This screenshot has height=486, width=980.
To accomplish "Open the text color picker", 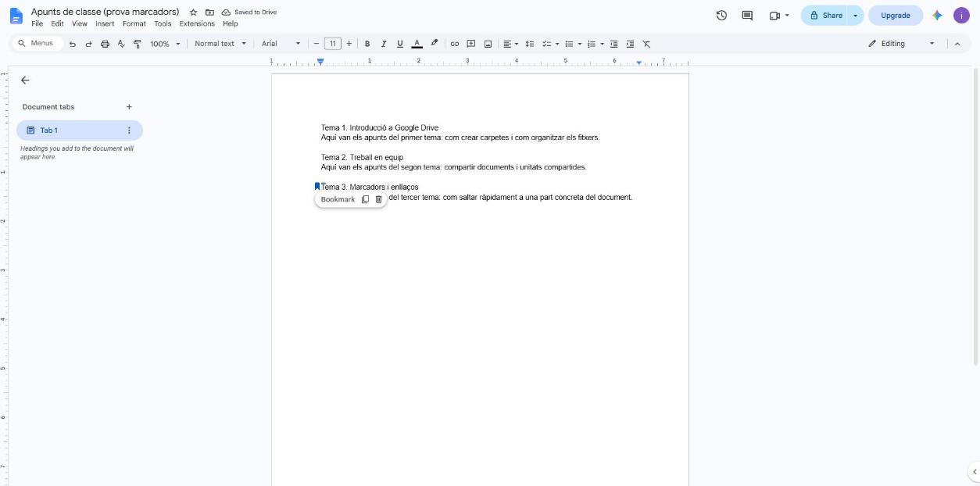I will (417, 44).
